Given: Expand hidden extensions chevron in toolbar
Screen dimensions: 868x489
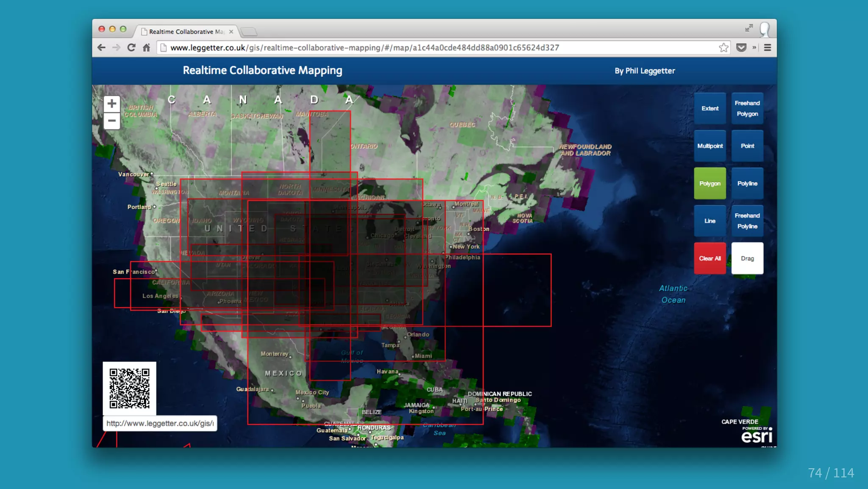Looking at the screenshot, I should (754, 48).
